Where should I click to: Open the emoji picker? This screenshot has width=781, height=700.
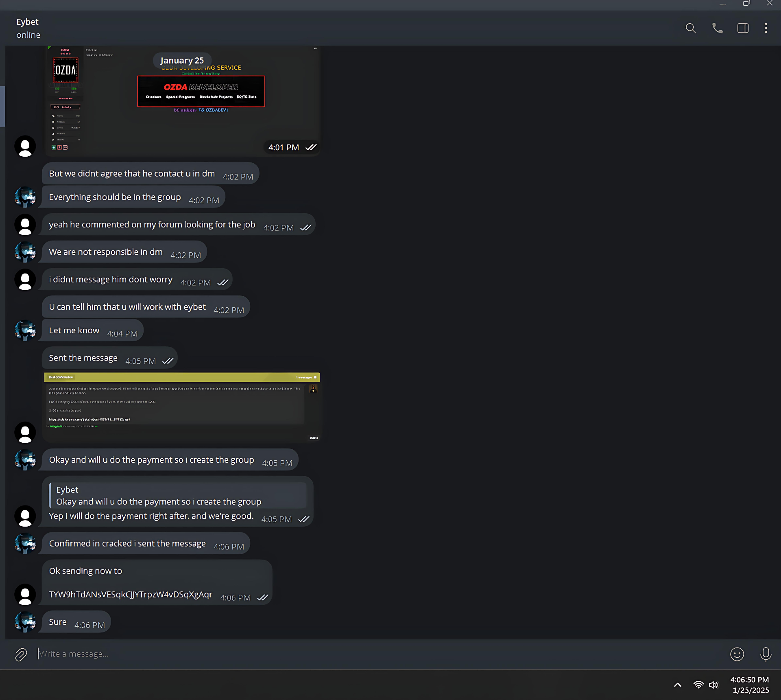point(737,654)
